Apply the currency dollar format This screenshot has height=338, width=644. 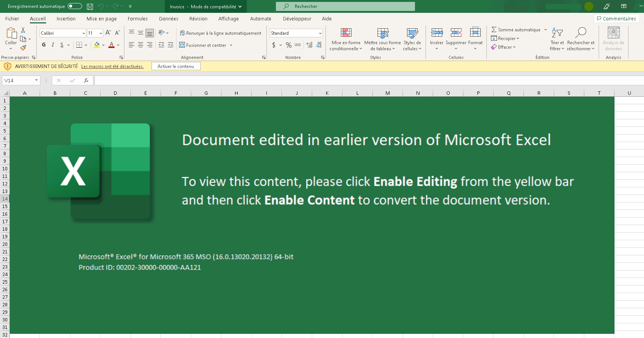tap(274, 45)
